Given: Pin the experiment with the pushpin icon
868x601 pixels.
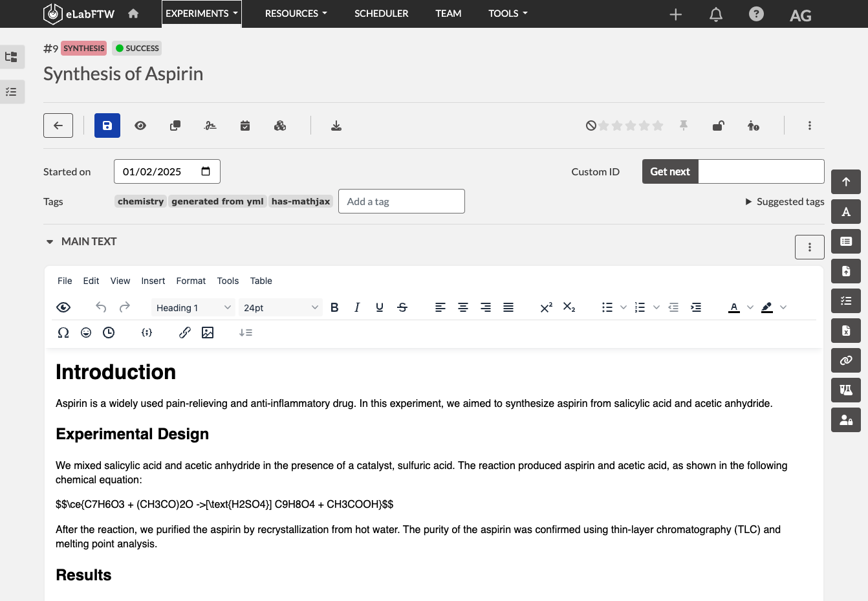Looking at the screenshot, I should [x=684, y=126].
